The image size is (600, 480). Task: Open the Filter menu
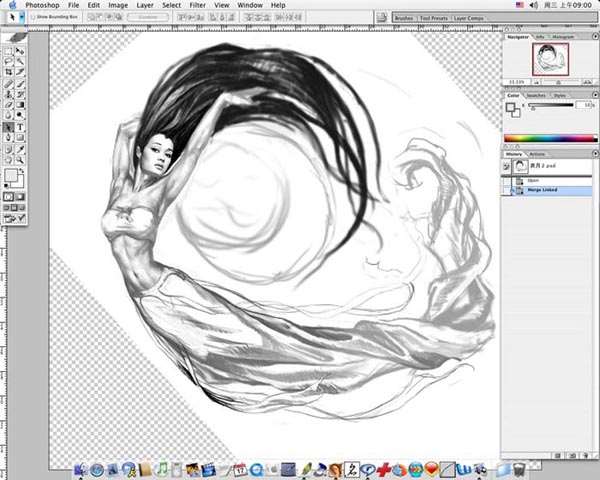coord(195,5)
